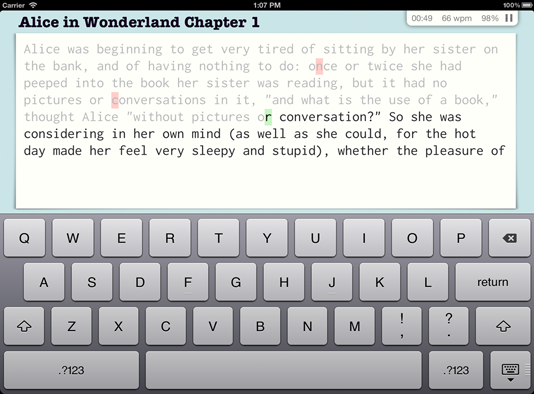
Task: Tap the I key
Action: pos(364,238)
